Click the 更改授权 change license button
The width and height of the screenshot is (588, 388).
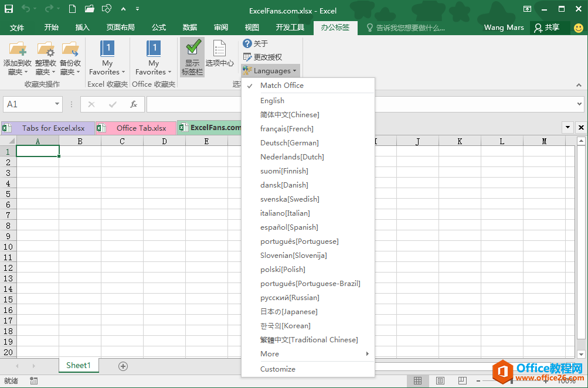(262, 57)
